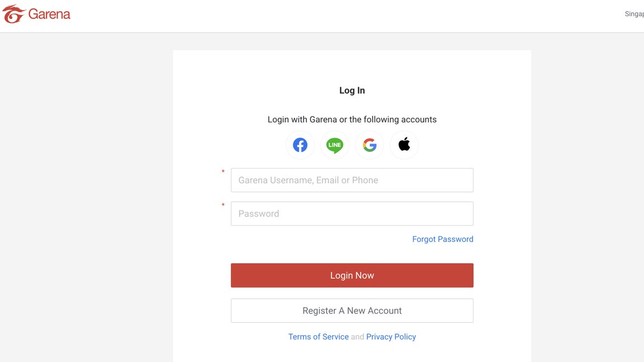Viewport: 644px width, 362px height.
Task: View the Privacy Policy link
Action: [x=391, y=337]
